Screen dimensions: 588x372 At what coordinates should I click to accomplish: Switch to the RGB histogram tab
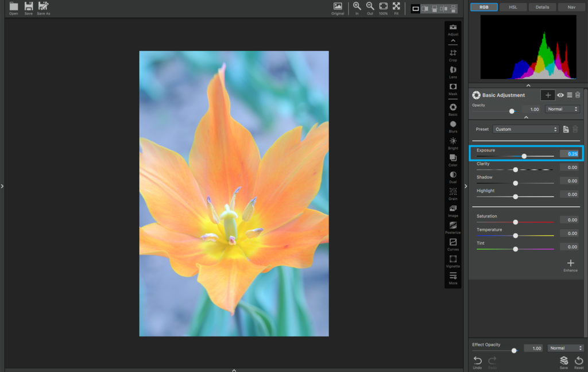[483, 7]
